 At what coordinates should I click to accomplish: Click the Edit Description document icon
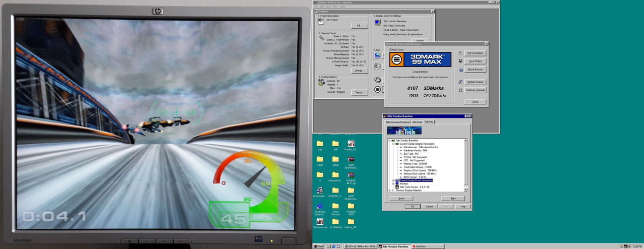(461, 53)
